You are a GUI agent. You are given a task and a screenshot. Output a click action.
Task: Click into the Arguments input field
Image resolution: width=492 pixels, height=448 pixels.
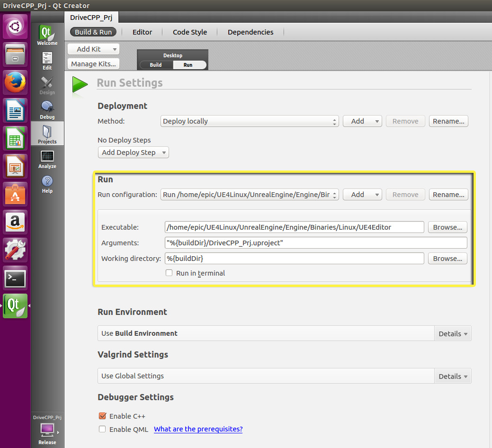click(315, 243)
